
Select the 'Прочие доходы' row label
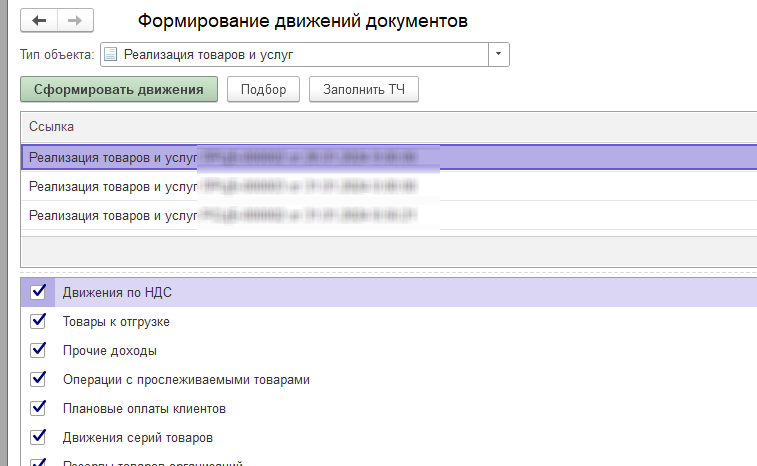click(110, 351)
